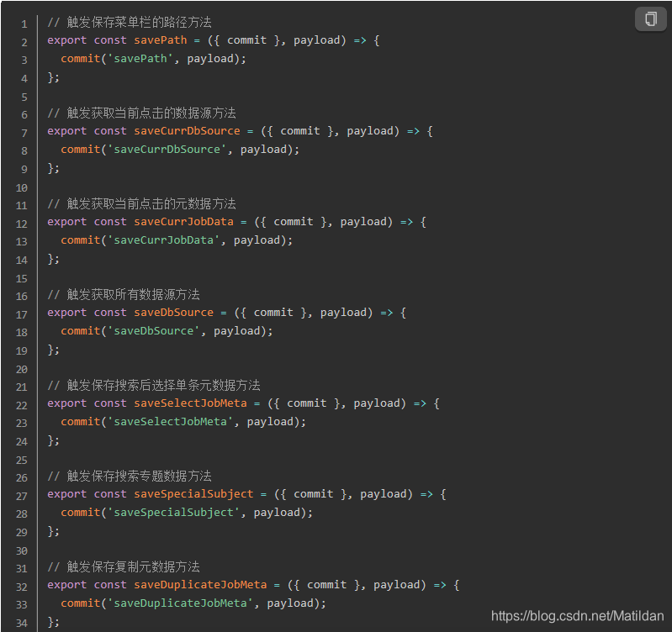Image resolution: width=672 pixels, height=632 pixels.
Task: Click the arrow '=>' on line 12
Action: click(407, 222)
